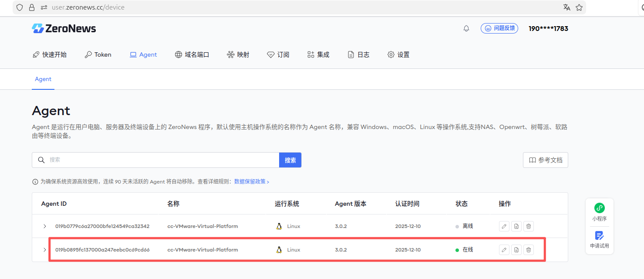Open the 小程序 mini program icon
Screen dimensions: 644x279
coord(599,208)
